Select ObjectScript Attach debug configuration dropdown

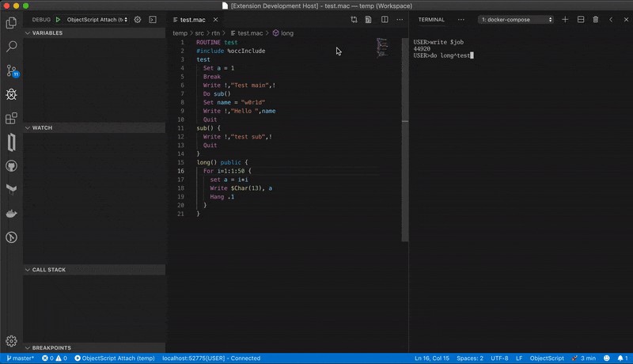[x=97, y=19]
